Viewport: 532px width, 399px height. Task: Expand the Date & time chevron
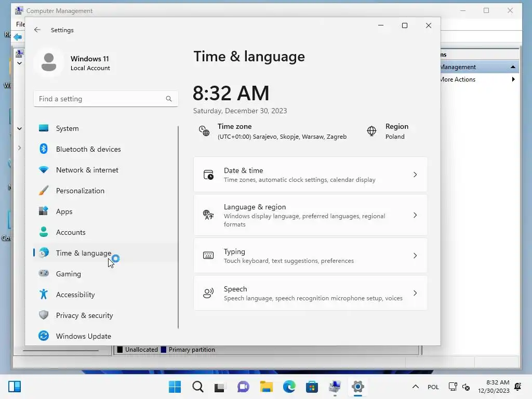point(415,175)
